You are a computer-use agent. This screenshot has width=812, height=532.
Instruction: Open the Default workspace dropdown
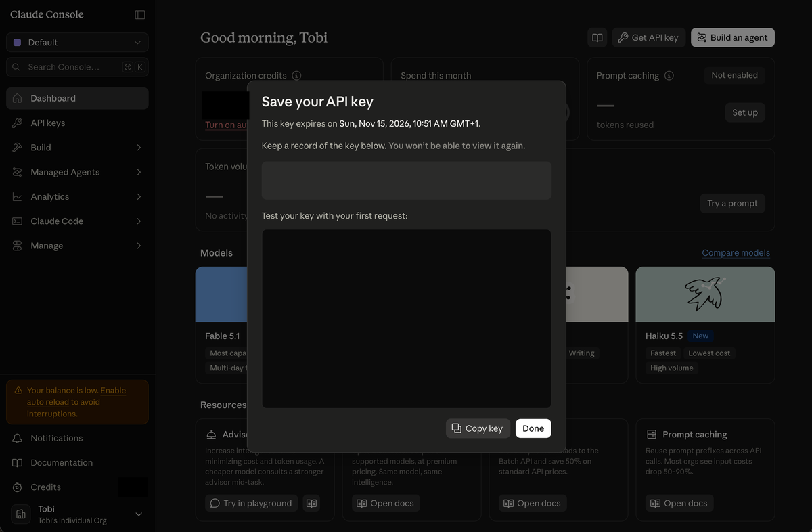pyautogui.click(x=77, y=42)
